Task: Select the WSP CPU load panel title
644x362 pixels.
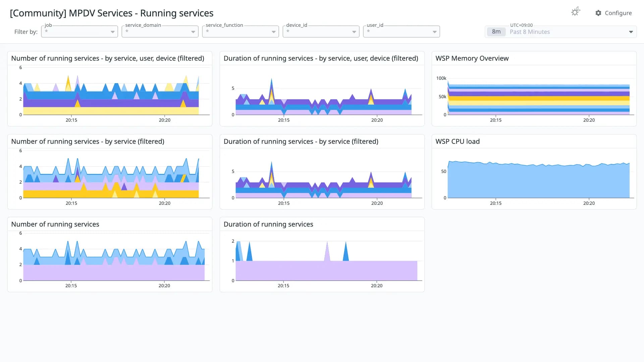Action: click(458, 141)
